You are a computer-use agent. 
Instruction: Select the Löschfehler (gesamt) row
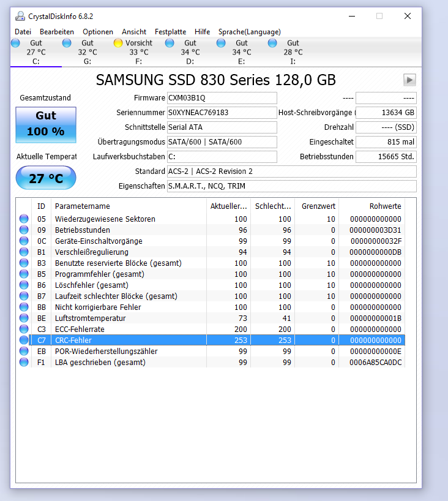point(211,285)
